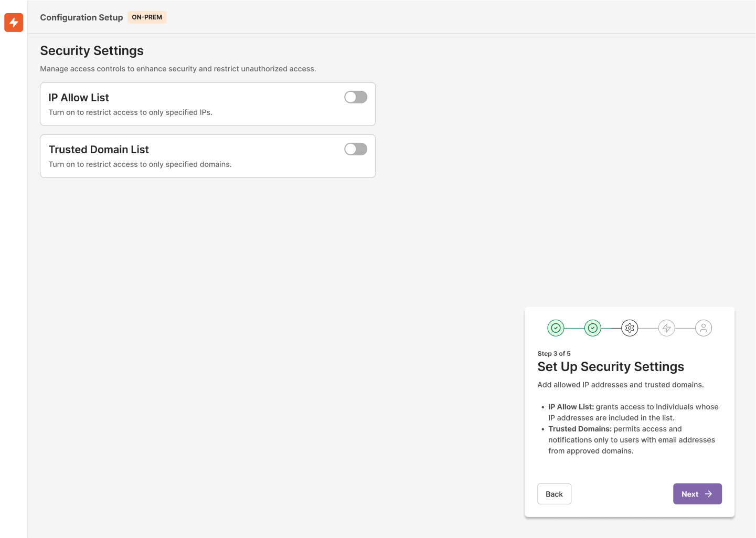This screenshot has height=538, width=756.
Task: Click the IP Allow List card title
Action: pos(78,97)
